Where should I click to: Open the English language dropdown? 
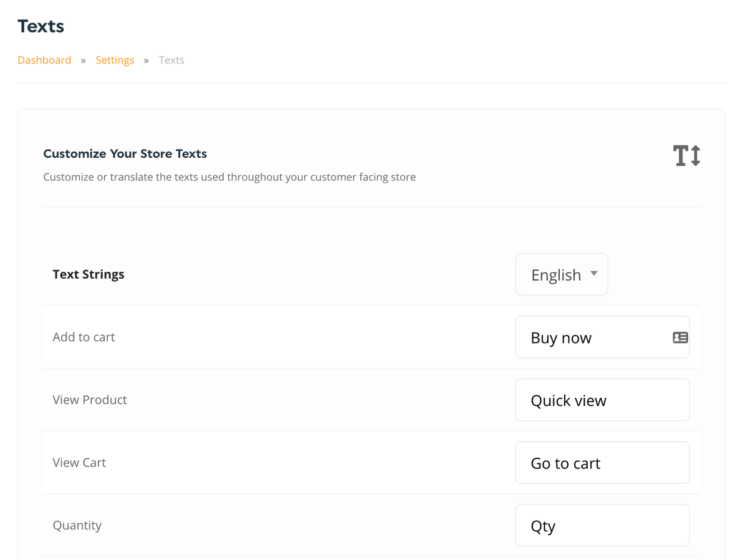(x=562, y=274)
